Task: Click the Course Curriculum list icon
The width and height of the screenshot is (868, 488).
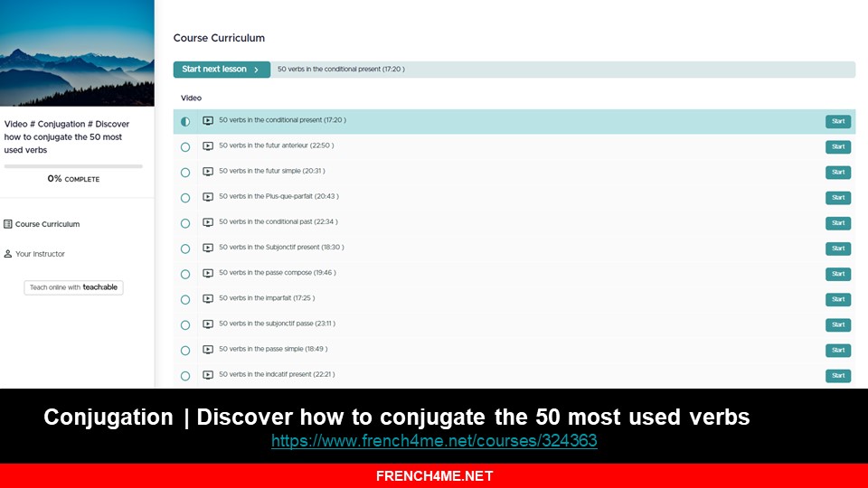Action: coord(8,224)
